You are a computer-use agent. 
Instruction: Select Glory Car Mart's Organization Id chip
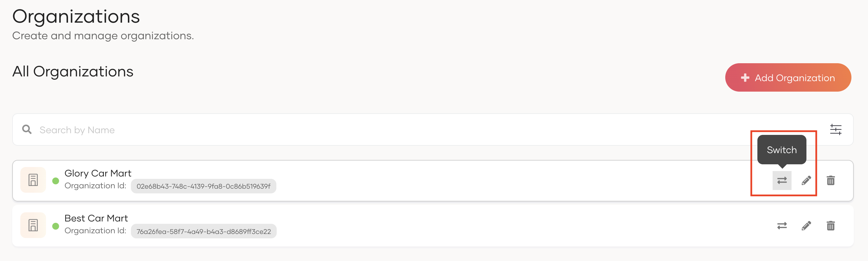tap(203, 186)
